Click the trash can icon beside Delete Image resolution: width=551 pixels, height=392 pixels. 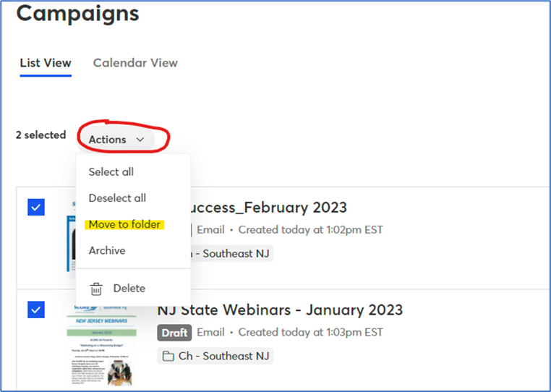click(96, 289)
